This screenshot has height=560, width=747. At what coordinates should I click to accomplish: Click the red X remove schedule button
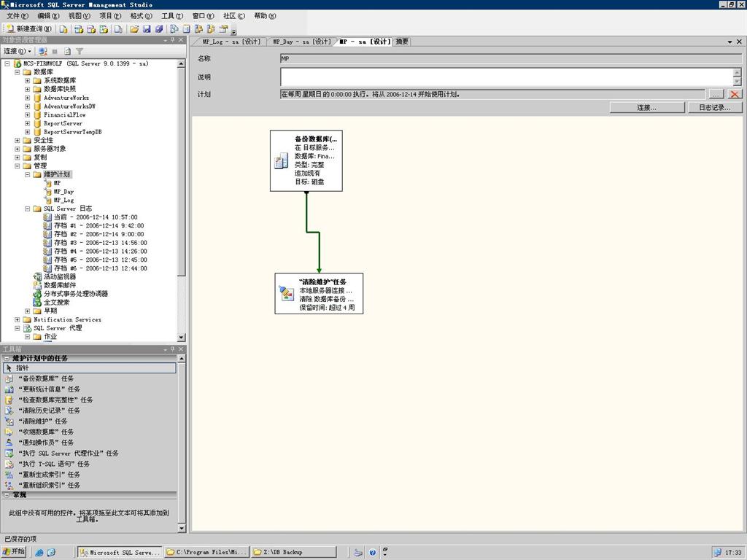pos(735,94)
